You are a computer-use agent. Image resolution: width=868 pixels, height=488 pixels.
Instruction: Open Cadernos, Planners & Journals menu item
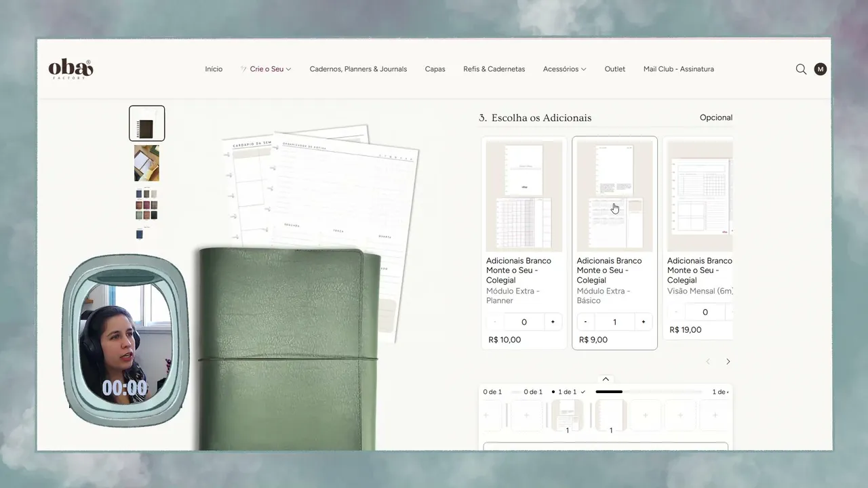point(358,69)
